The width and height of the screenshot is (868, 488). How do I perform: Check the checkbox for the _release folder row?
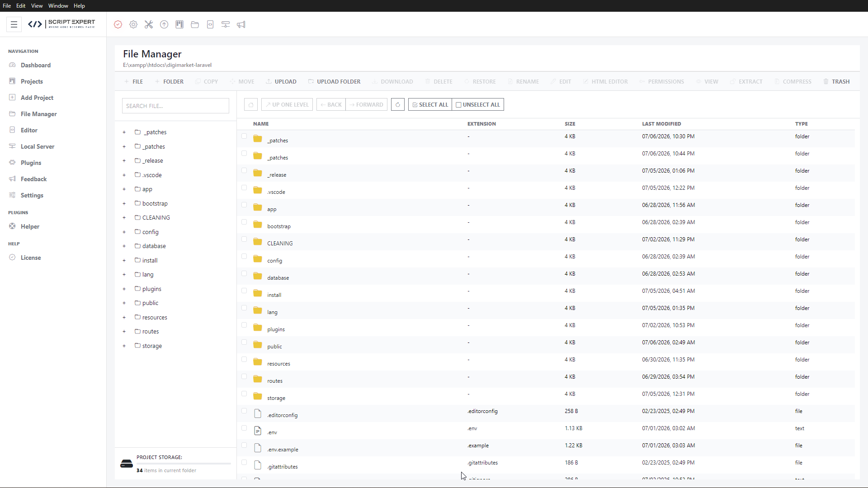(x=244, y=170)
